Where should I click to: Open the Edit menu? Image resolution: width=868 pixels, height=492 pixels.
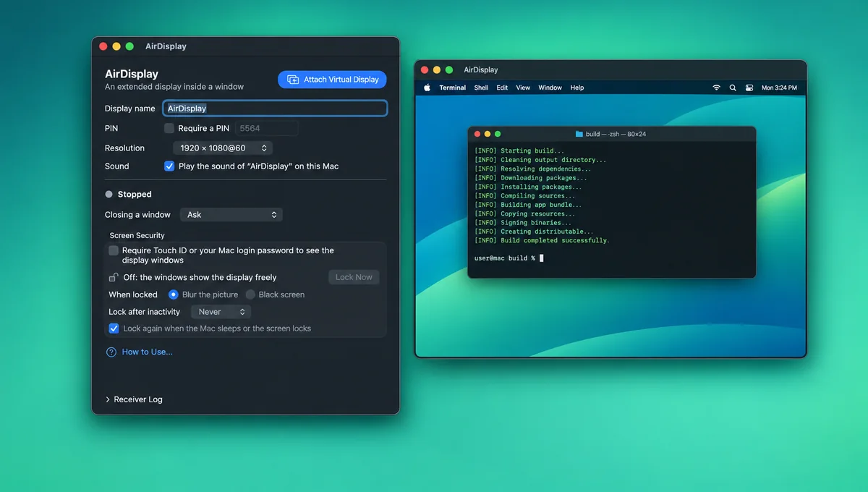502,88
